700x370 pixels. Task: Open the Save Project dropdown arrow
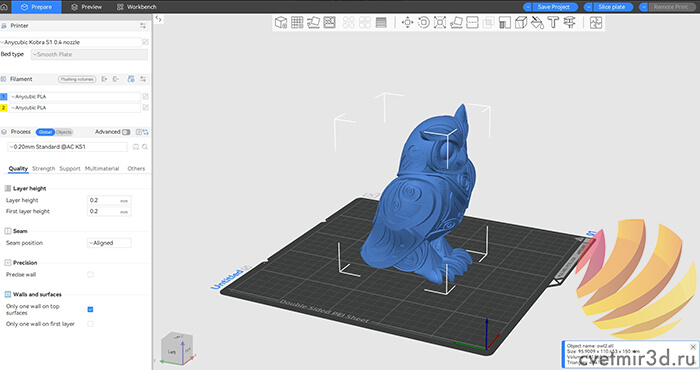click(527, 7)
